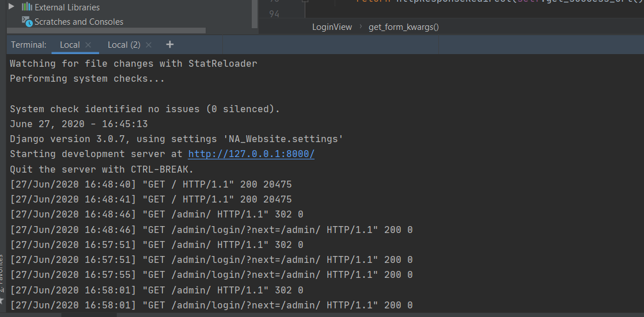The height and width of the screenshot is (317, 644).
Task: Close the Local (2) terminal tab
Action: [149, 45]
